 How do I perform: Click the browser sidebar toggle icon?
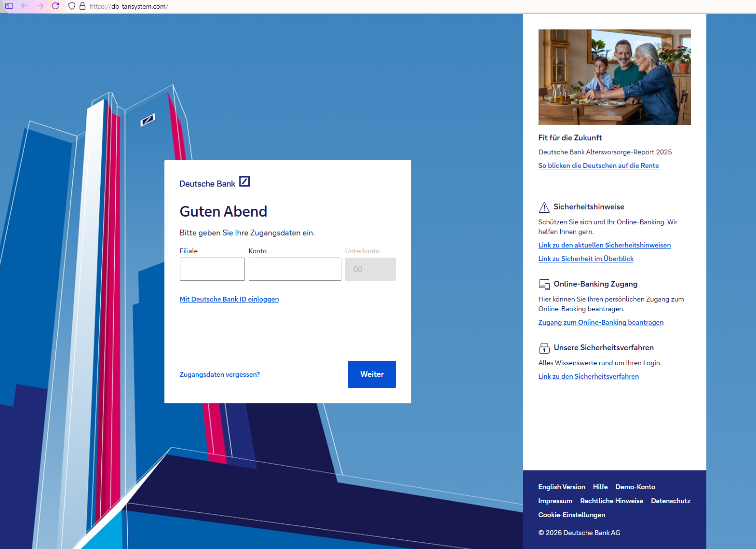9,6
